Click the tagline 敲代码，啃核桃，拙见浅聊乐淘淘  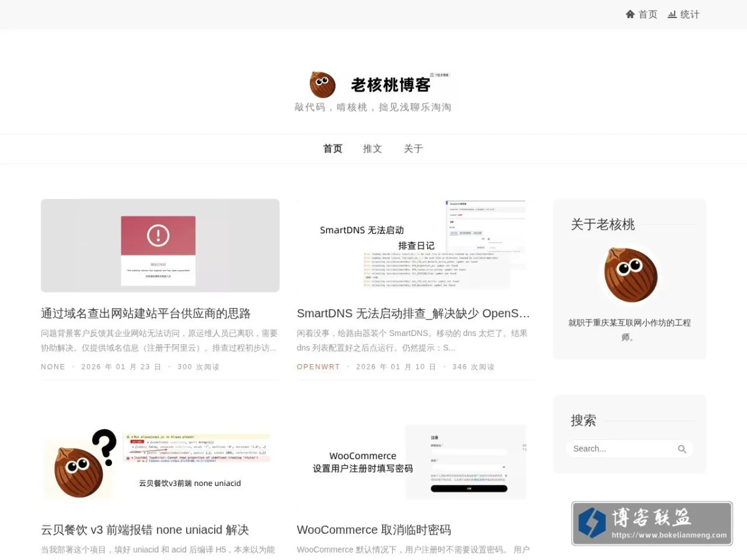373,107
